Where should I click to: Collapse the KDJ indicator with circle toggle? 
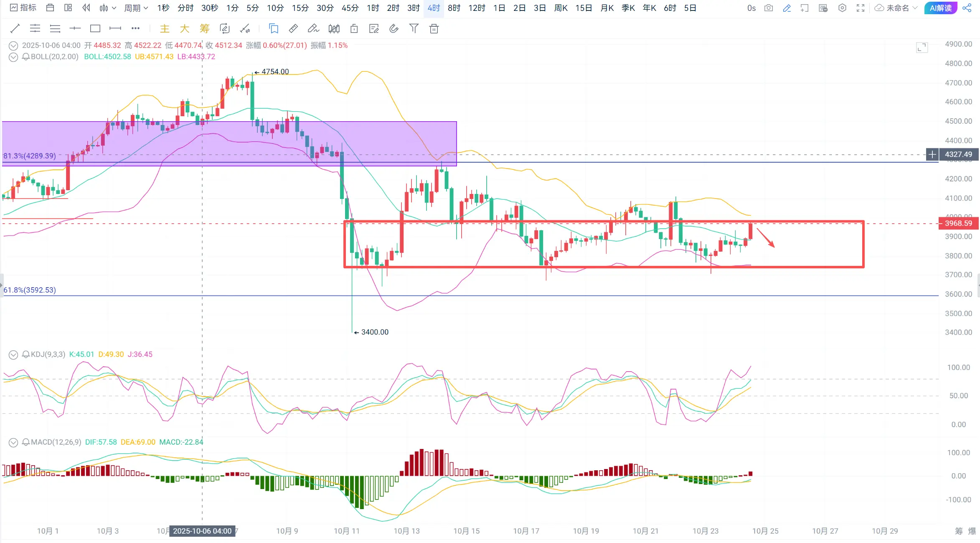tap(13, 354)
